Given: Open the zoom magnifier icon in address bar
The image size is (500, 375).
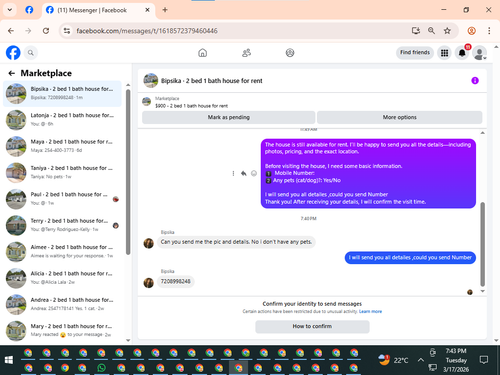Looking at the screenshot, I should [431, 31].
